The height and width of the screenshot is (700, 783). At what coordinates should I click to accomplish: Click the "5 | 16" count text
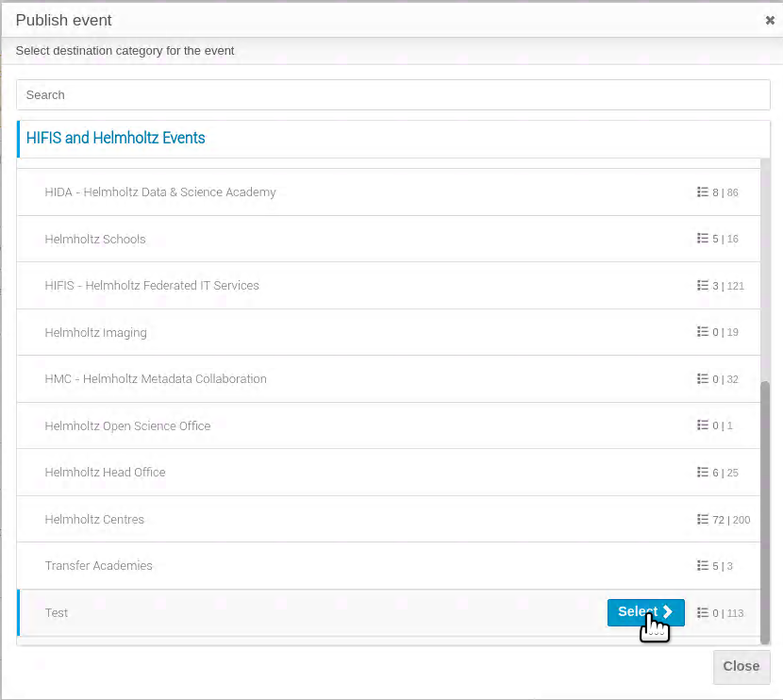click(725, 240)
